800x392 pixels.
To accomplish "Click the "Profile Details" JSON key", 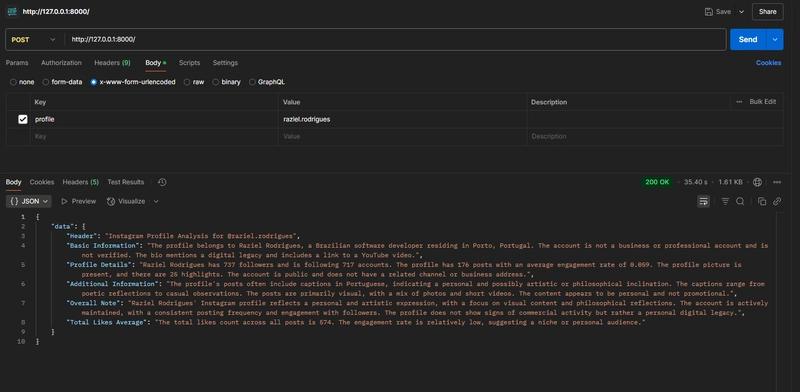I will point(99,265).
